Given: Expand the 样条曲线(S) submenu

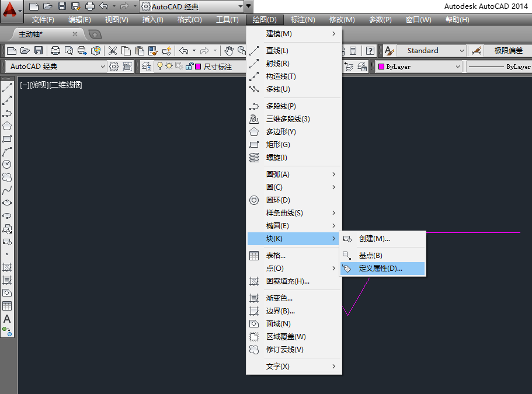Looking at the screenshot, I should click(x=294, y=213).
